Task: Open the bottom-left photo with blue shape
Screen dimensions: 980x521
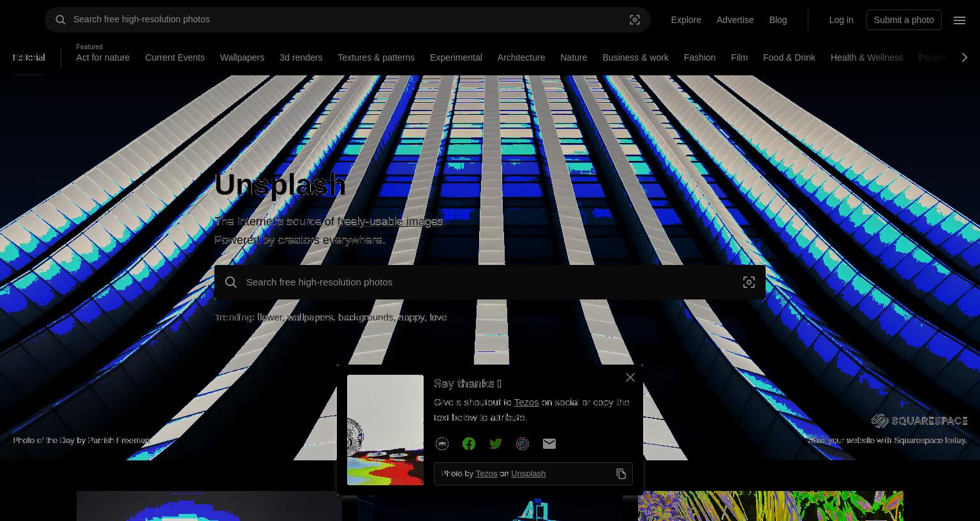Action: tap(209, 506)
